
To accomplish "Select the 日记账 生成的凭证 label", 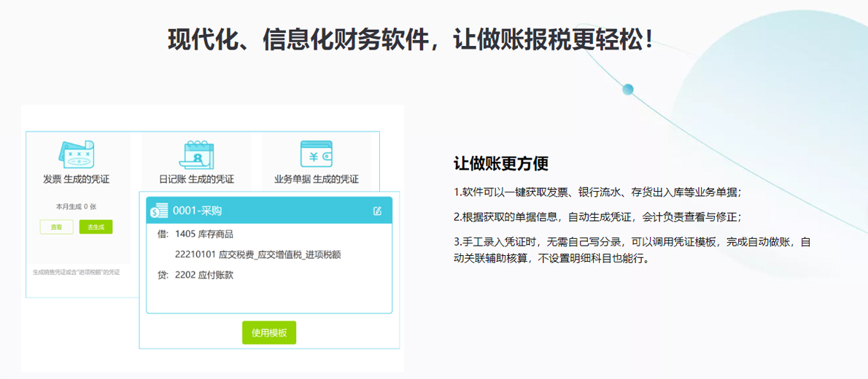I will pos(196,179).
